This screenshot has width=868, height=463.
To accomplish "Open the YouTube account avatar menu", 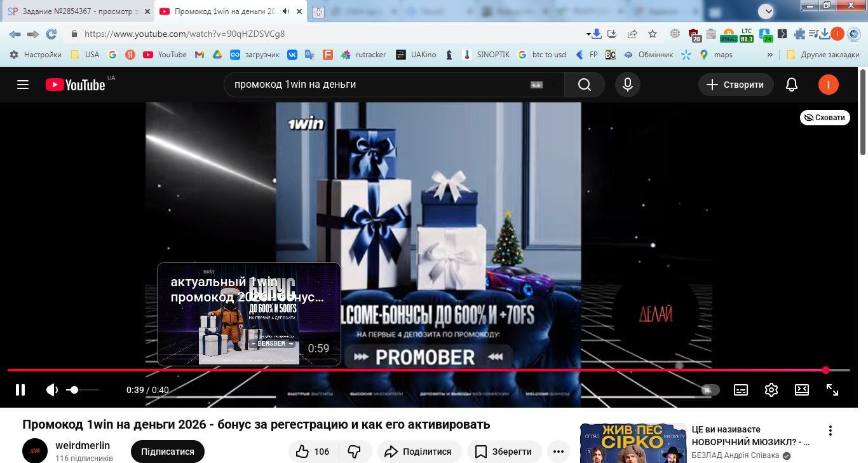I will pos(829,85).
